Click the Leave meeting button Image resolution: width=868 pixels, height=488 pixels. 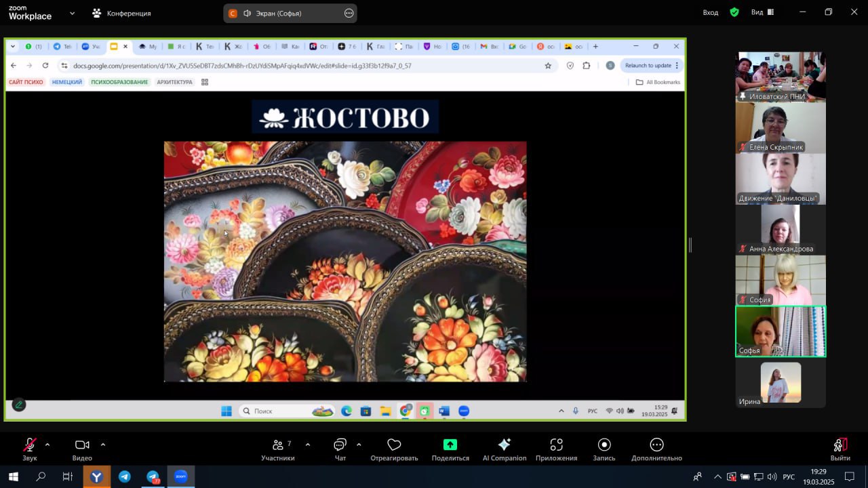pos(840,447)
